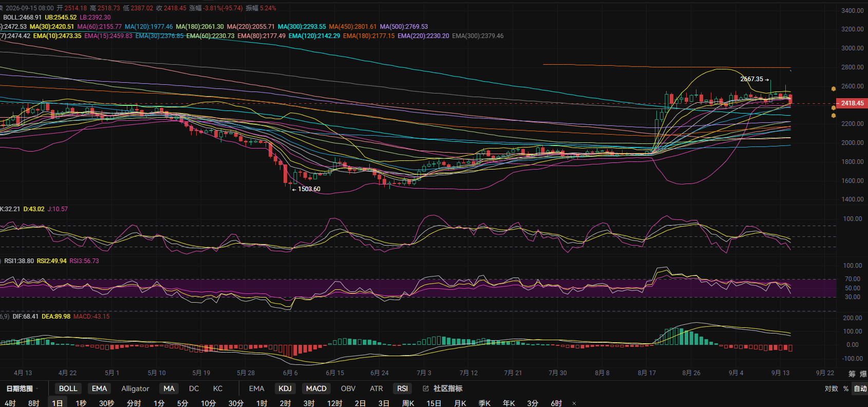This screenshot has height=407, width=868.
Task: Click the RSI2:49.94 value
Action: tap(51, 261)
